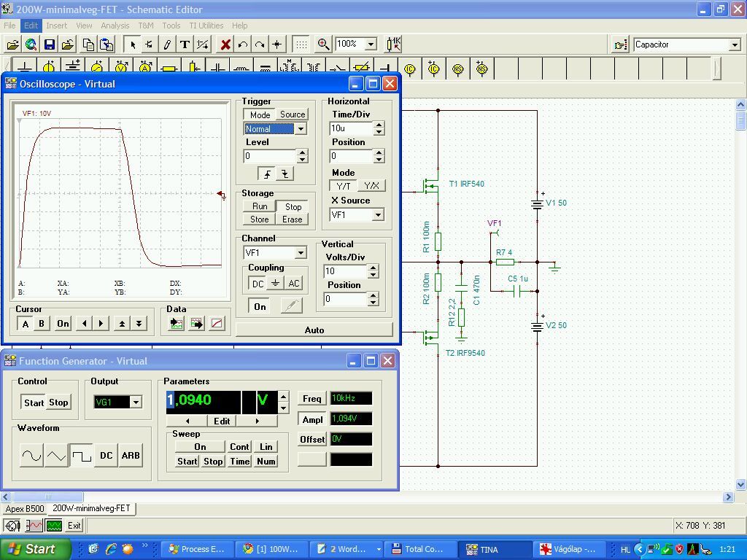
Task: Select the sine waveform button
Action: point(31,456)
